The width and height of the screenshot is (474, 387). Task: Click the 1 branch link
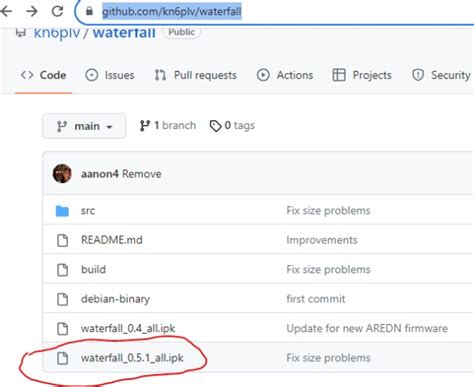(x=168, y=126)
